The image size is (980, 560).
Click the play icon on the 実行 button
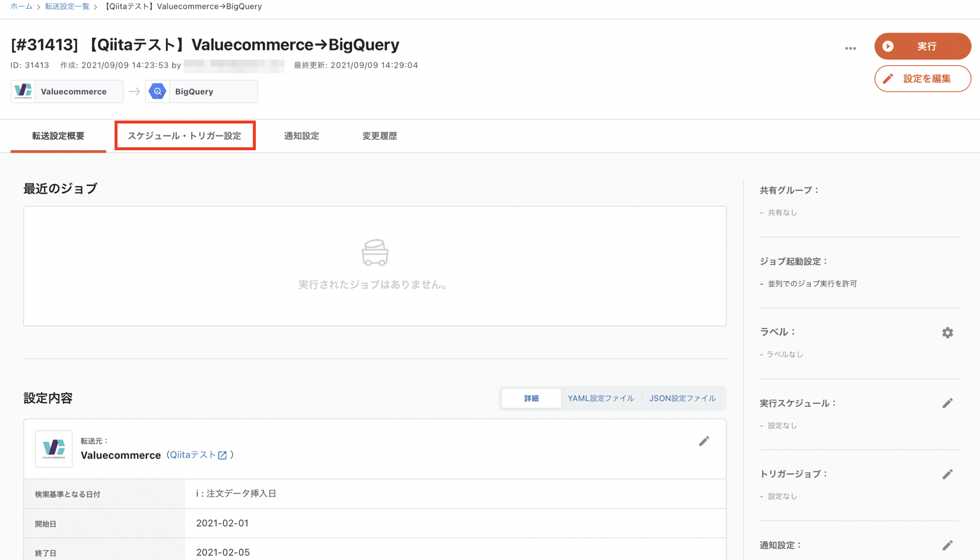click(x=888, y=46)
